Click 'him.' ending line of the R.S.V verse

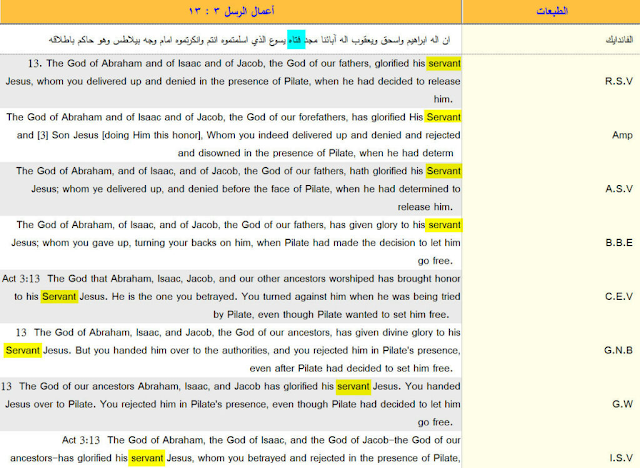443,99
